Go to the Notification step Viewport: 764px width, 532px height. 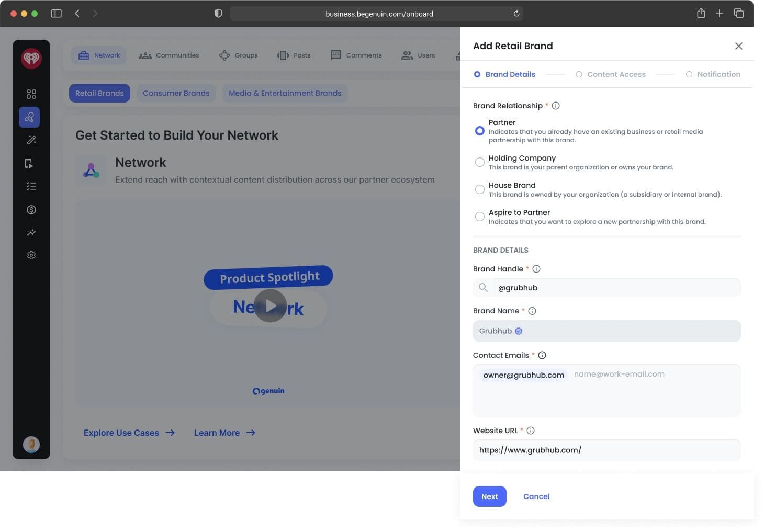coord(713,74)
